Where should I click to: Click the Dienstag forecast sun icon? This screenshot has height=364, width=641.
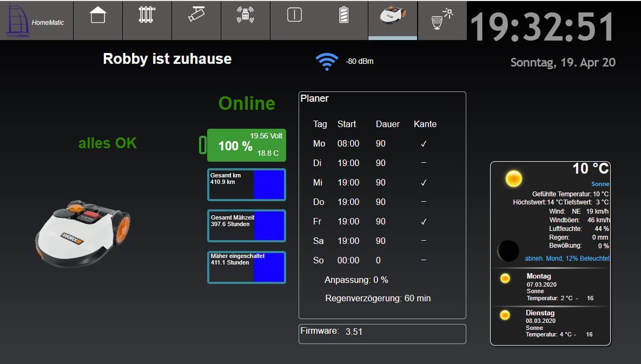505,315
